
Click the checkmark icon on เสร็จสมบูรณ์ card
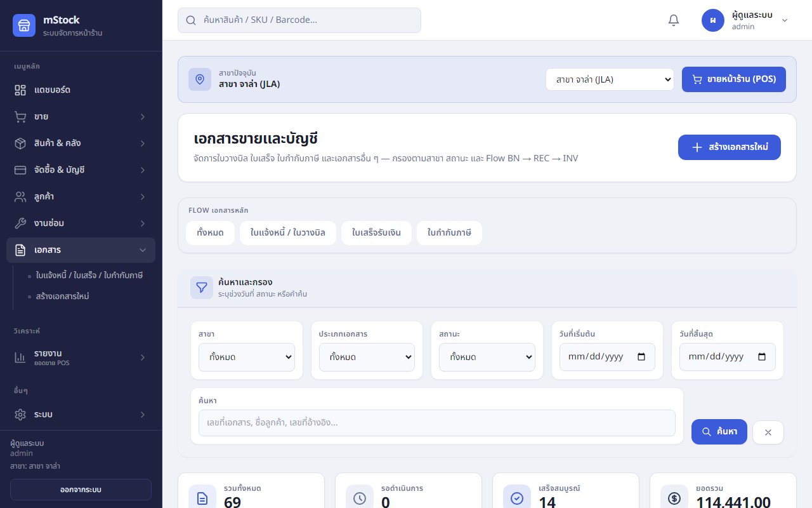tap(517, 498)
